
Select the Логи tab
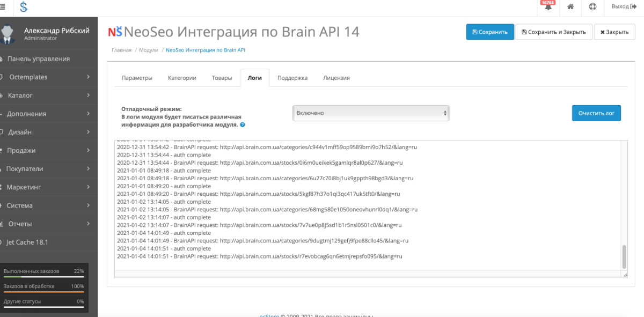click(255, 78)
